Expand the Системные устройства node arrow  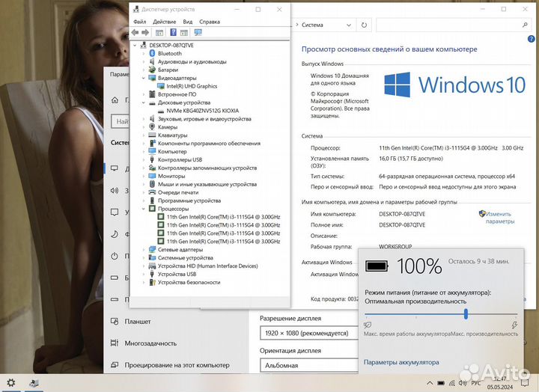tap(144, 257)
